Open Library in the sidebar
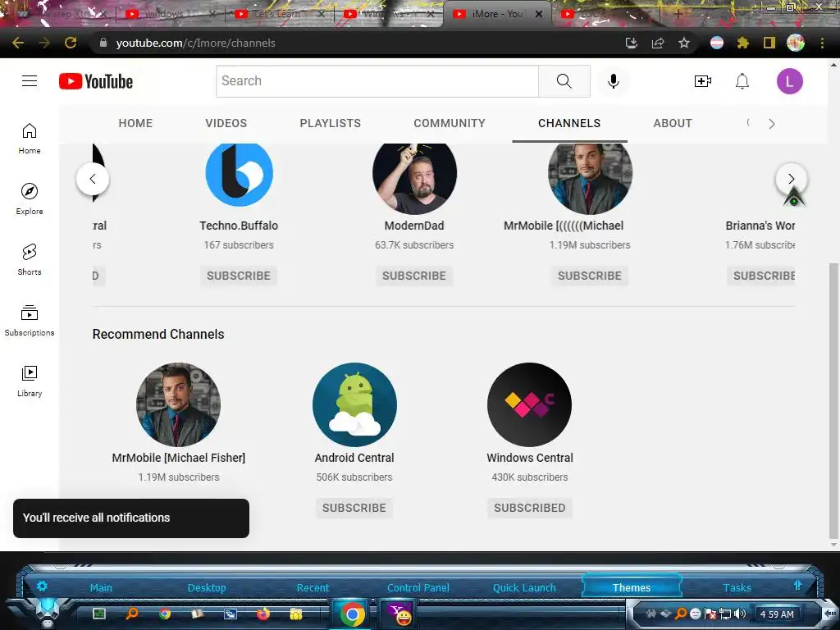 coord(30,381)
